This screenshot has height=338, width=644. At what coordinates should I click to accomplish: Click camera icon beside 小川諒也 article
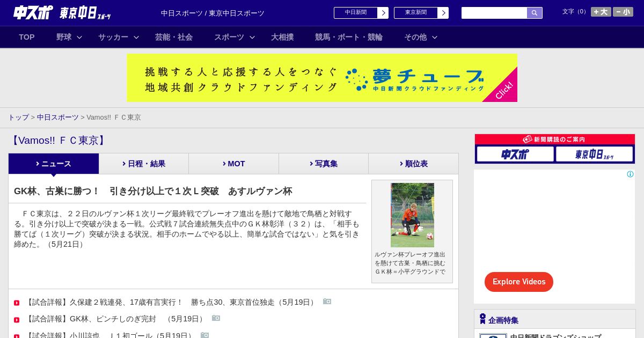point(204,335)
